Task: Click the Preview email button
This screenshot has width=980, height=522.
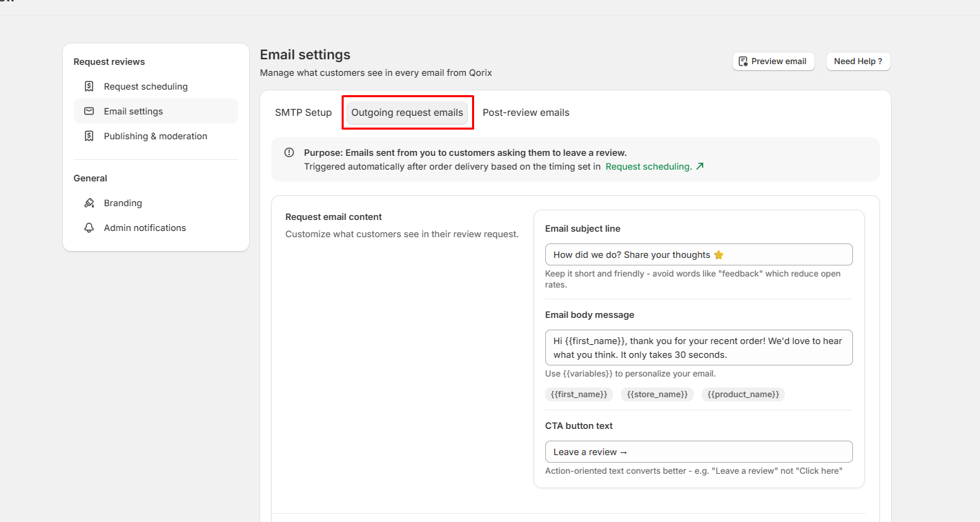Action: [774, 61]
